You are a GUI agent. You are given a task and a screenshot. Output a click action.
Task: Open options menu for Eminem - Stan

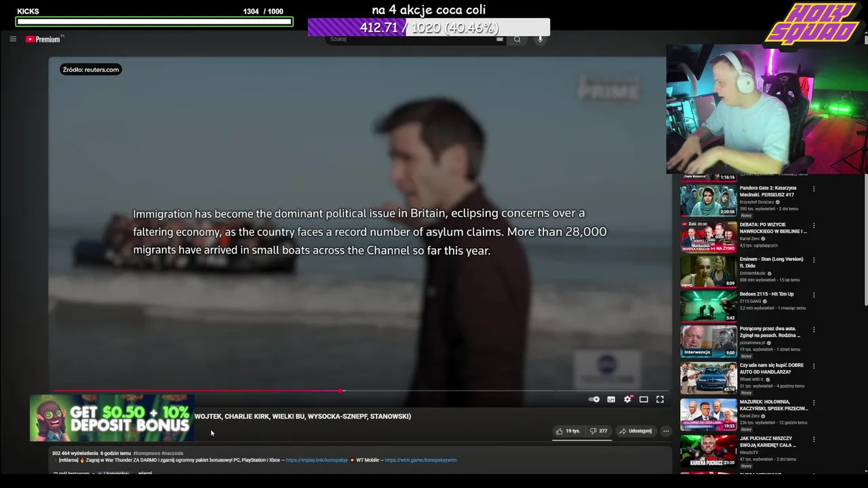[x=814, y=260]
